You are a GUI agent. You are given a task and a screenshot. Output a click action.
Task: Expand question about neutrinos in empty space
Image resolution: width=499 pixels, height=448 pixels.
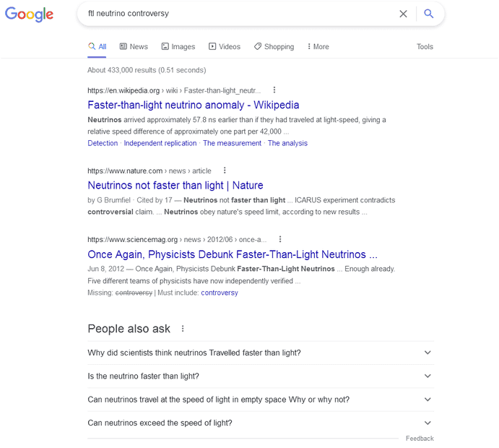pyautogui.click(x=428, y=400)
